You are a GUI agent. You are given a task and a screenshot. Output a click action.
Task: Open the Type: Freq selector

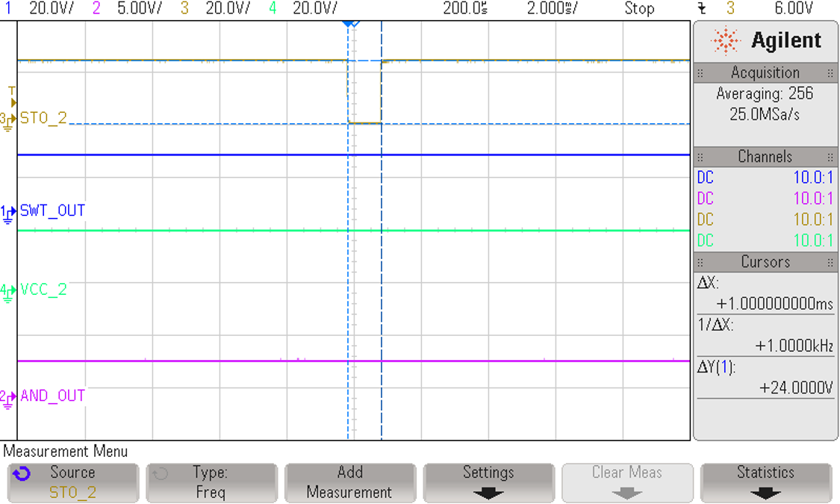211,482
